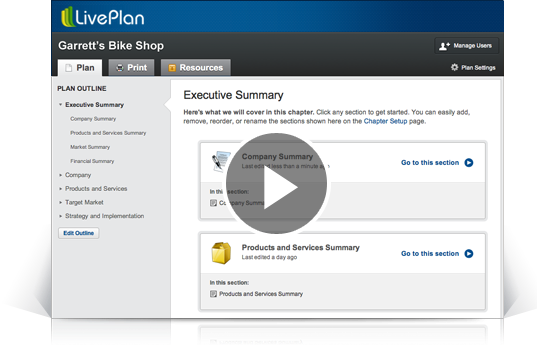The height and width of the screenshot is (361, 537).
Task: Click the Company Summary pen-and-paper icon
Action: 221,161
